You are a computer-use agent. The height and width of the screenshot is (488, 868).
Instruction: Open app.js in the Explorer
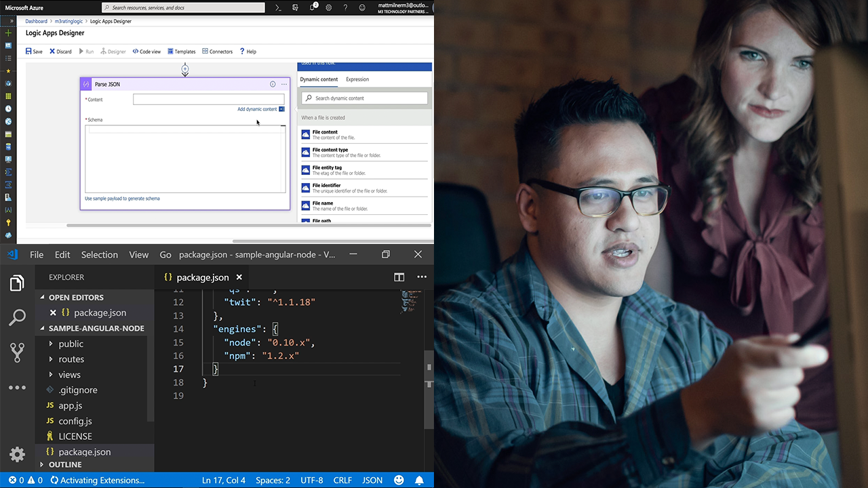(x=70, y=405)
